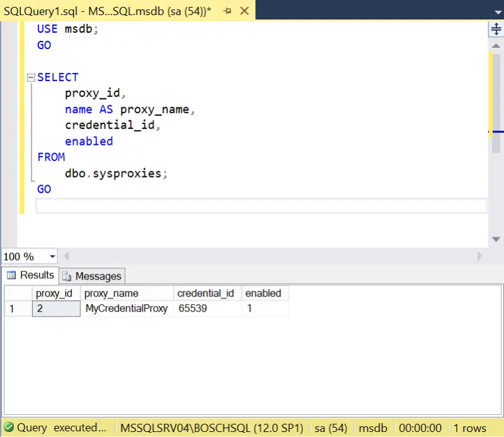Image resolution: width=504 pixels, height=437 pixels.
Task: Click the editor vertical scrollbar up arrow
Action: click(496, 46)
